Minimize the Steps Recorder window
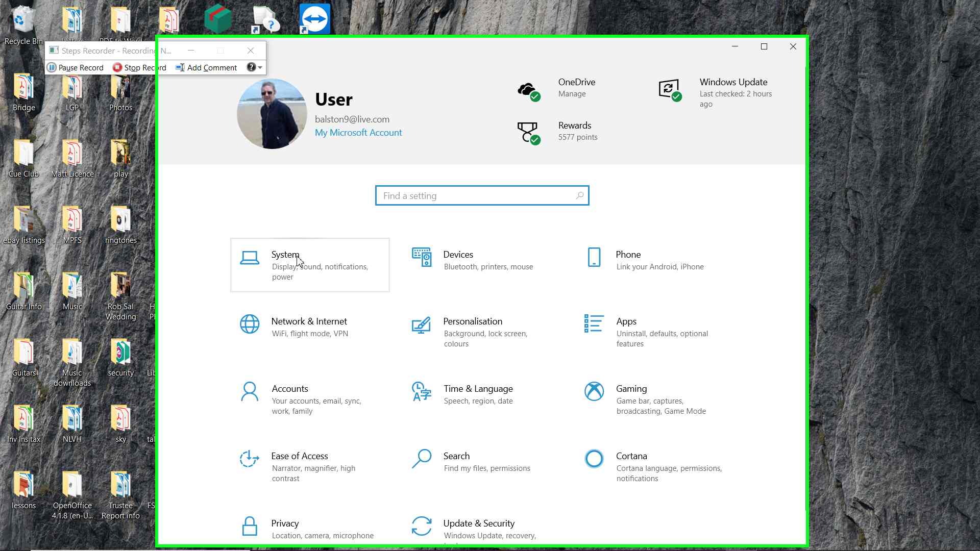Screen dimensions: 980x551 [x=191, y=51]
